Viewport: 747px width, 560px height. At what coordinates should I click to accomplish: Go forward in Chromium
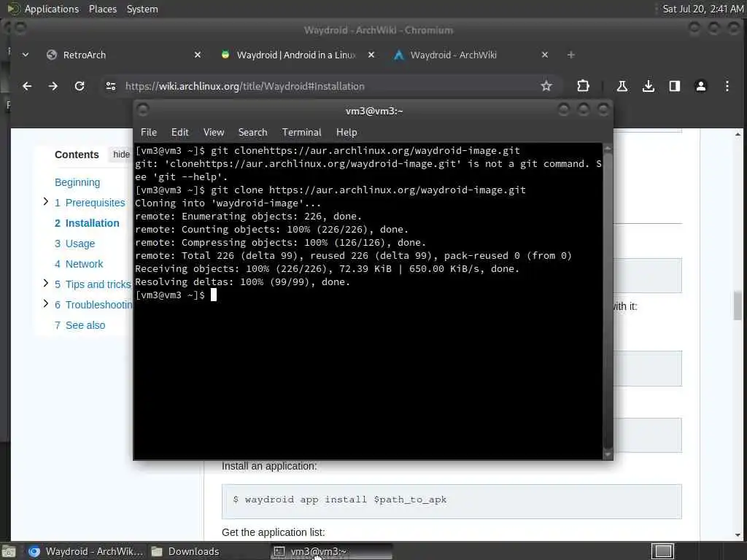(53, 86)
